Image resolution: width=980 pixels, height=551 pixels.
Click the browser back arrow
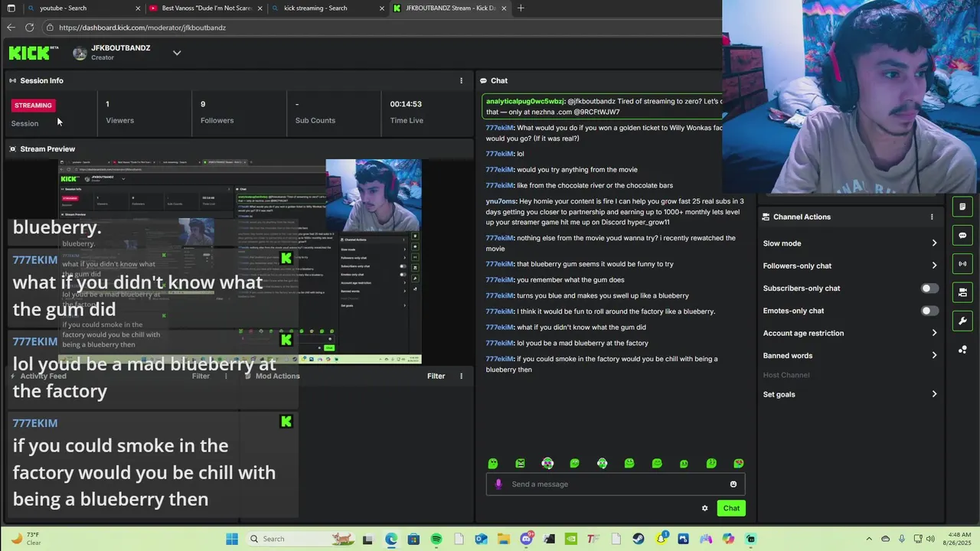(x=11, y=28)
